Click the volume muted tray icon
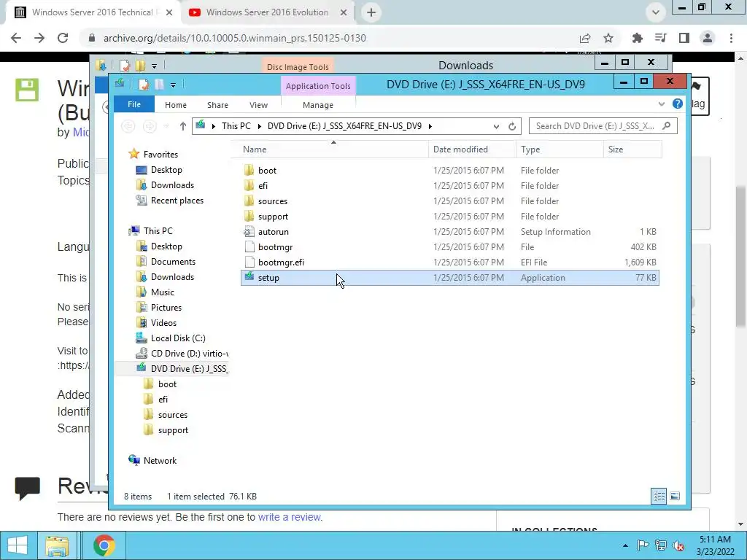 point(678,545)
